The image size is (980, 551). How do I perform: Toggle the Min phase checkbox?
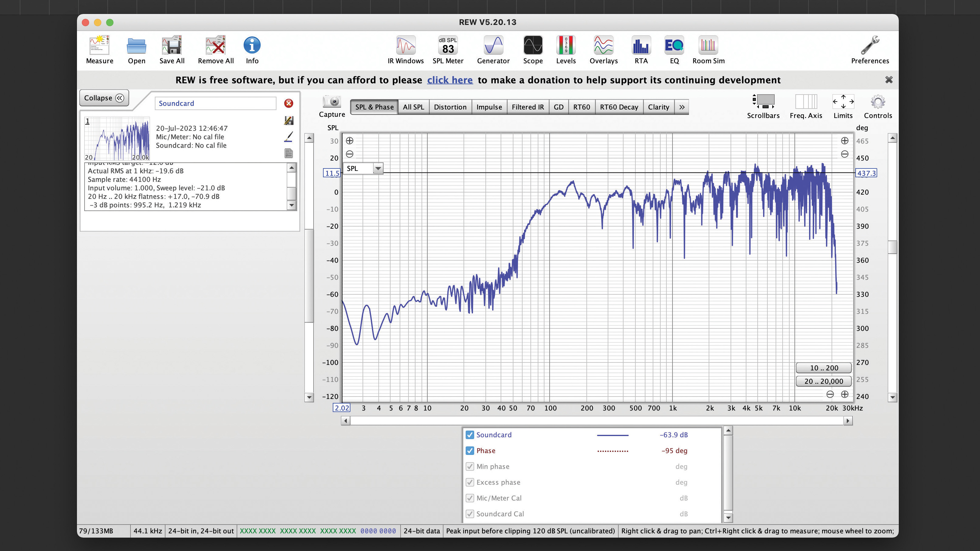470,466
